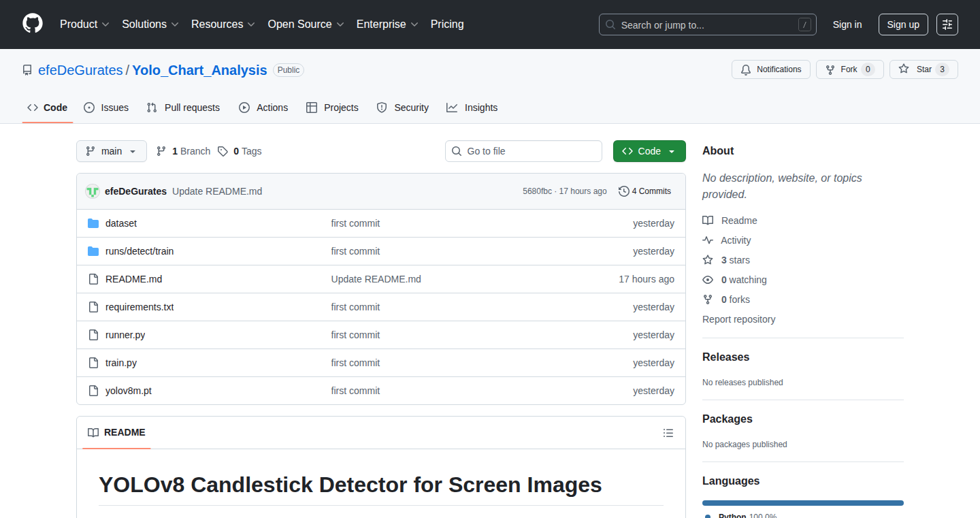Click the tag icon beside 0 Tags
Viewport: 980px width, 518px height.
point(223,151)
